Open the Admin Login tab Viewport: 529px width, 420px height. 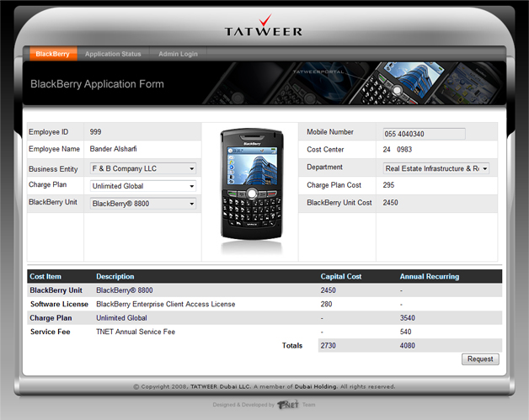pos(178,54)
